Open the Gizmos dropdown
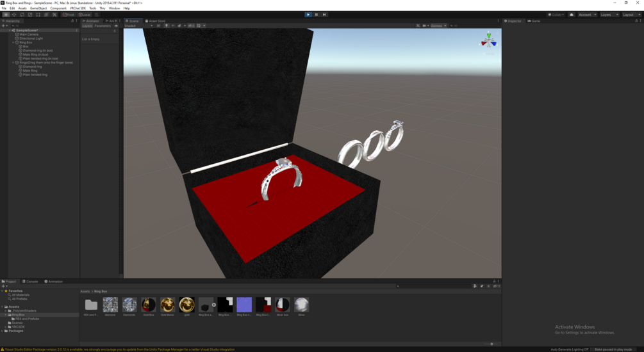This screenshot has height=352, width=644. (x=438, y=26)
